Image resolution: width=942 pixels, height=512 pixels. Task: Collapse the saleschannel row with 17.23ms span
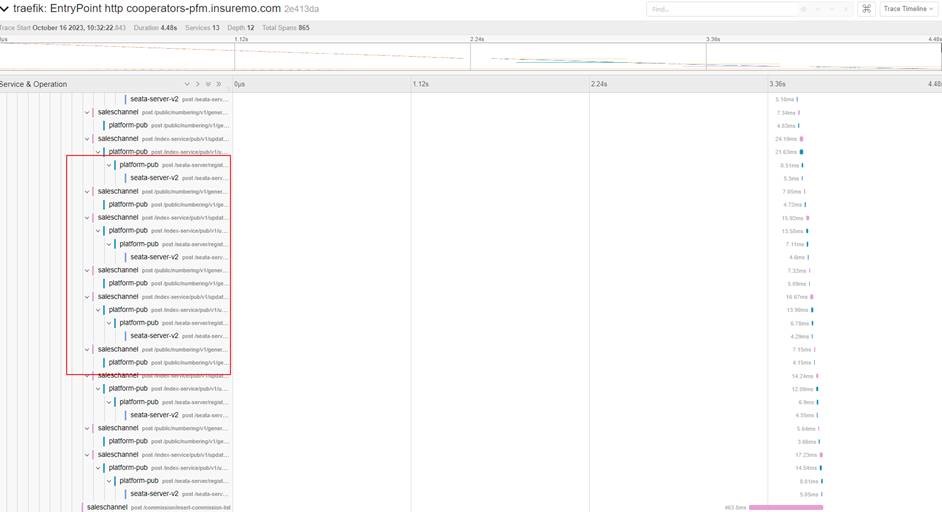pos(87,455)
